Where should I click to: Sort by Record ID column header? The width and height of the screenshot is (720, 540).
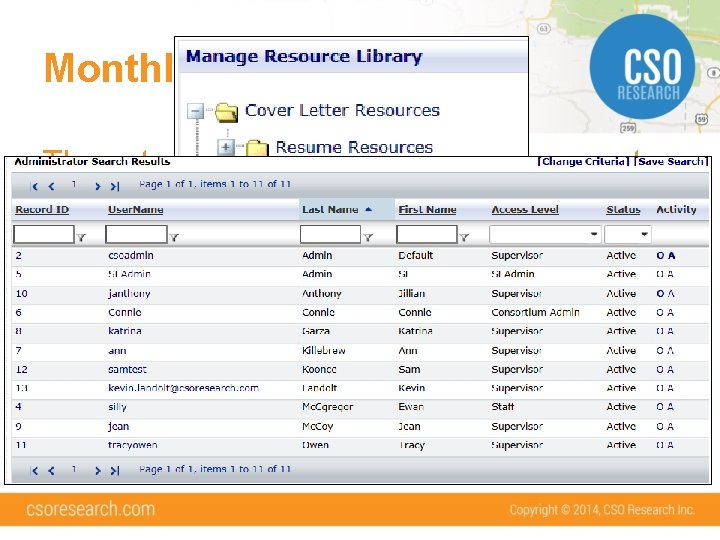(x=42, y=209)
